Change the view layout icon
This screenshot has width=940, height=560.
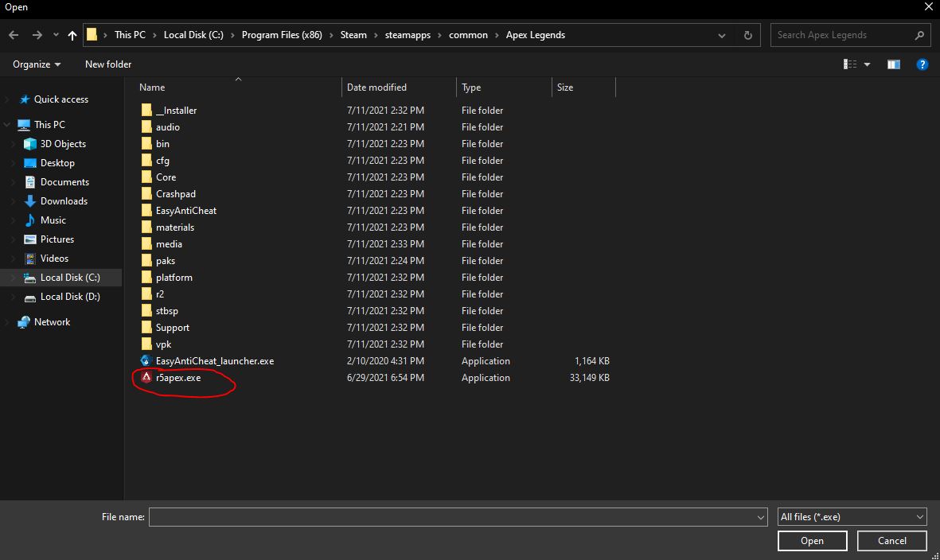850,64
